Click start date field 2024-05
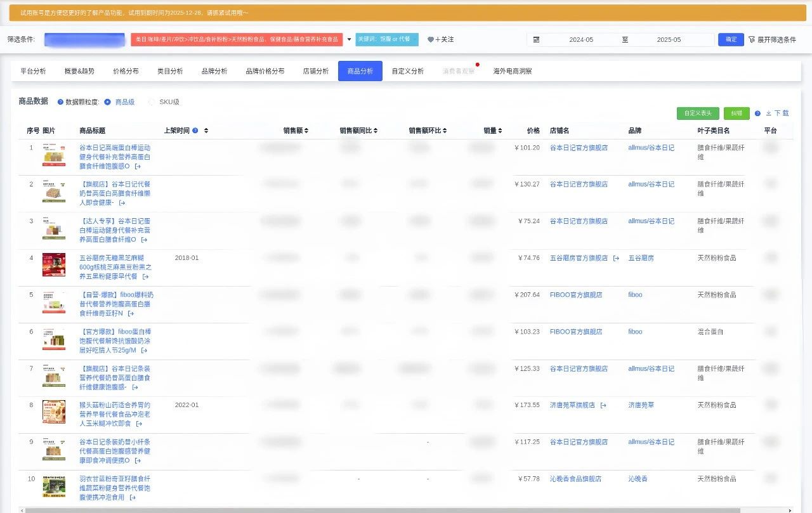 coord(581,39)
